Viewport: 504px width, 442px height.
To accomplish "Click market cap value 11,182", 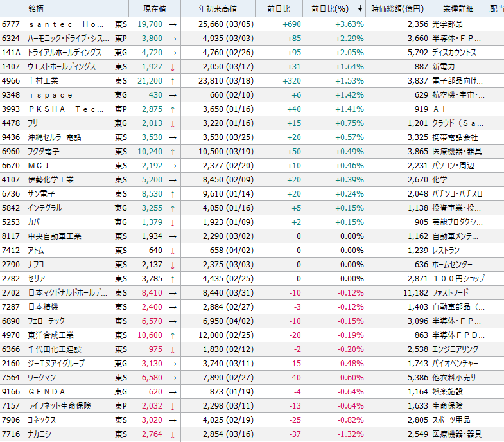I will pos(415,293).
